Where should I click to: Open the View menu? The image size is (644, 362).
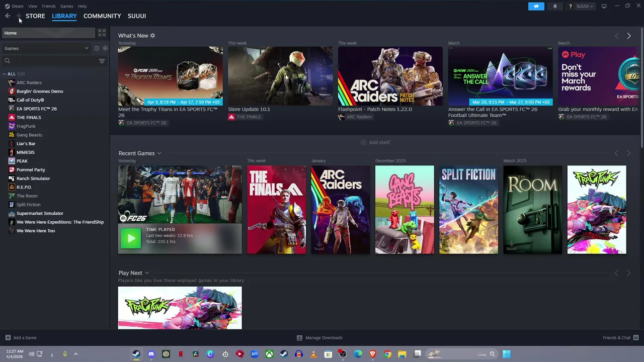[x=33, y=6]
